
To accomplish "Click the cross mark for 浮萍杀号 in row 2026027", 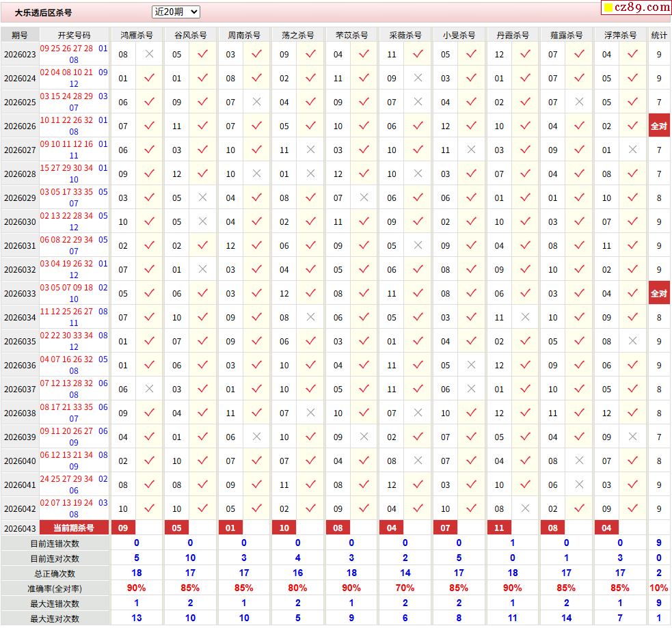I will point(632,150).
